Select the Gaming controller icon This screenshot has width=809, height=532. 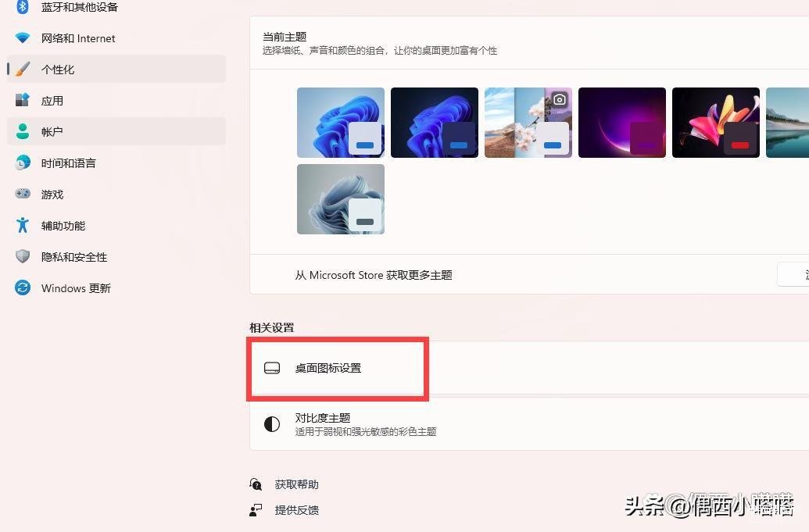pyautogui.click(x=22, y=194)
